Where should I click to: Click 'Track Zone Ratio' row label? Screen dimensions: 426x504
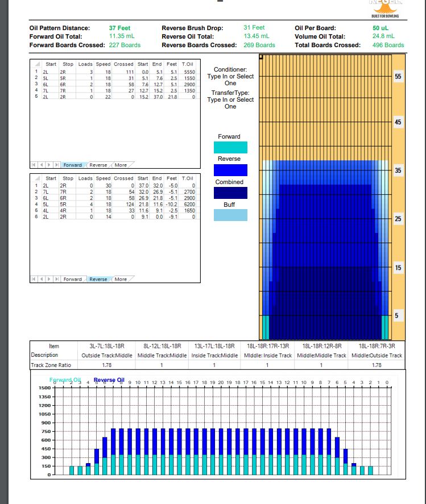click(51, 365)
